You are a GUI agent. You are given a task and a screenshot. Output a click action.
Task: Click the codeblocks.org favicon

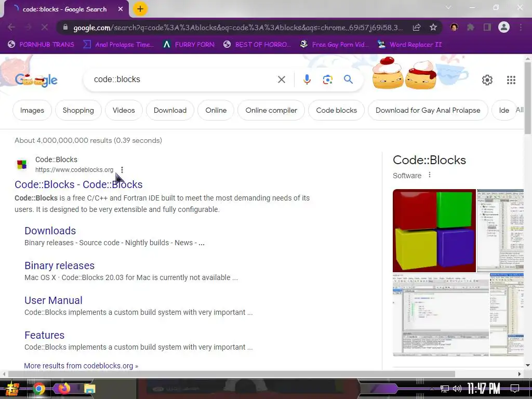(22, 165)
